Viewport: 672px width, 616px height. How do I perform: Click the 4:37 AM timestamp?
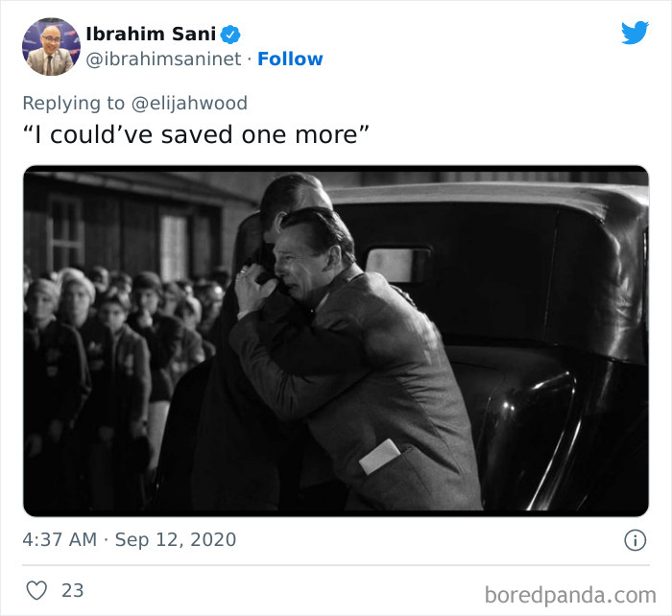tap(60, 540)
